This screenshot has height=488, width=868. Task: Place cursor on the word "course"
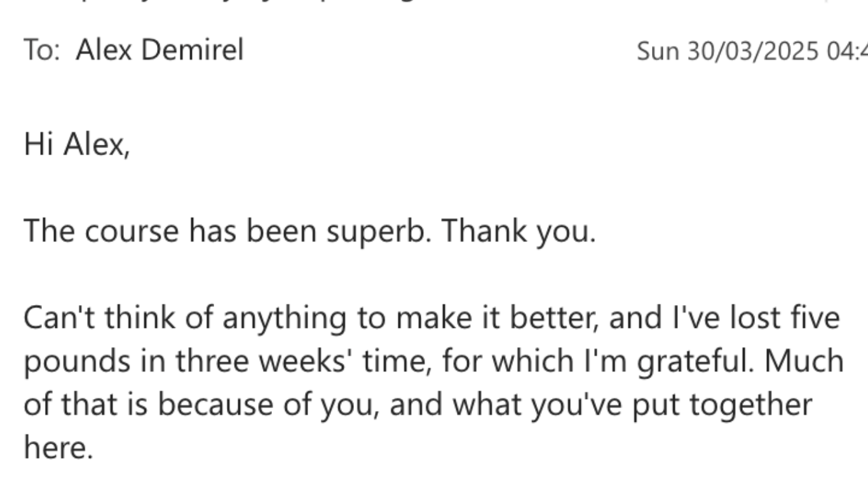click(x=132, y=231)
